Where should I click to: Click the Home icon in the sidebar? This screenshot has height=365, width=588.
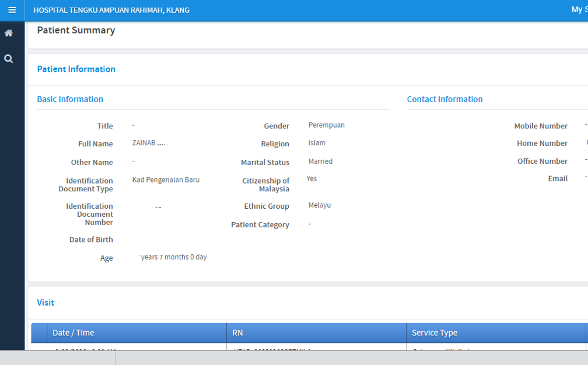(x=9, y=33)
